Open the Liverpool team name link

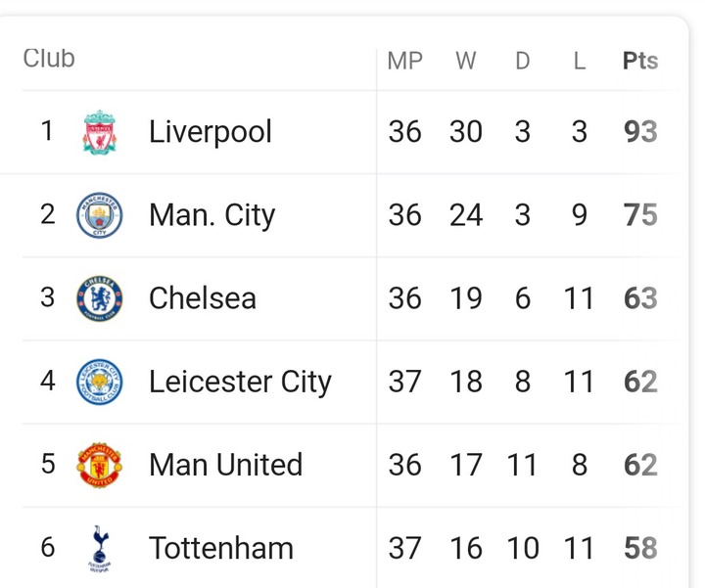211,132
